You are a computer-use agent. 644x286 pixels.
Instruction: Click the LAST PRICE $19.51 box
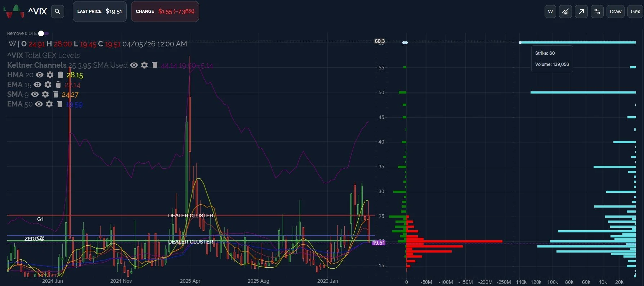click(100, 12)
